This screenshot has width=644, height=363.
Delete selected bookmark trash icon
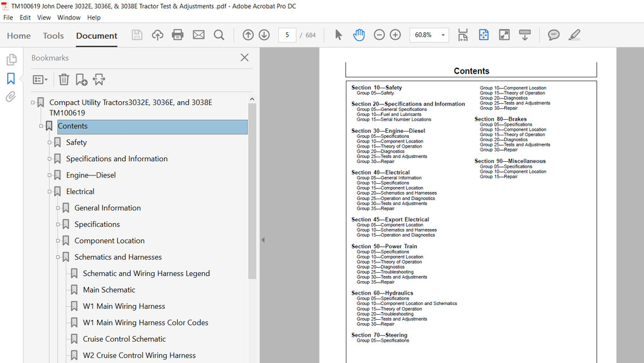pyautogui.click(x=64, y=79)
